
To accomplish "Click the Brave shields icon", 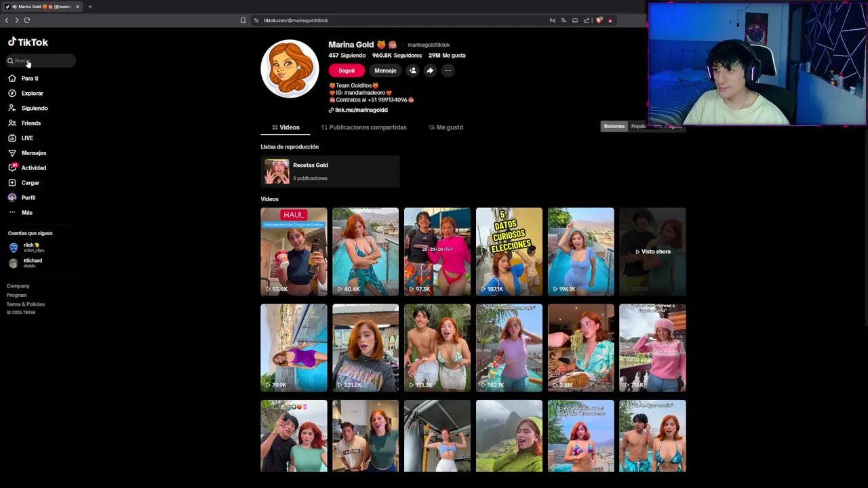I will tap(599, 20).
